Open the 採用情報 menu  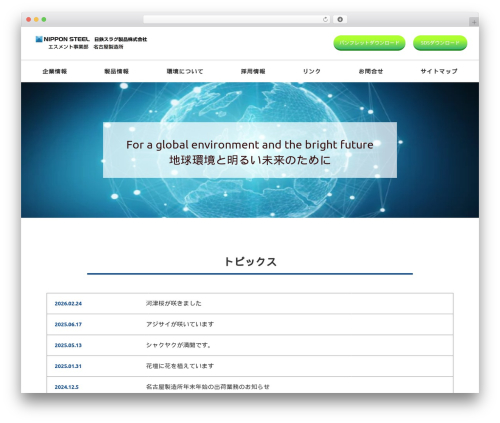coord(253,71)
